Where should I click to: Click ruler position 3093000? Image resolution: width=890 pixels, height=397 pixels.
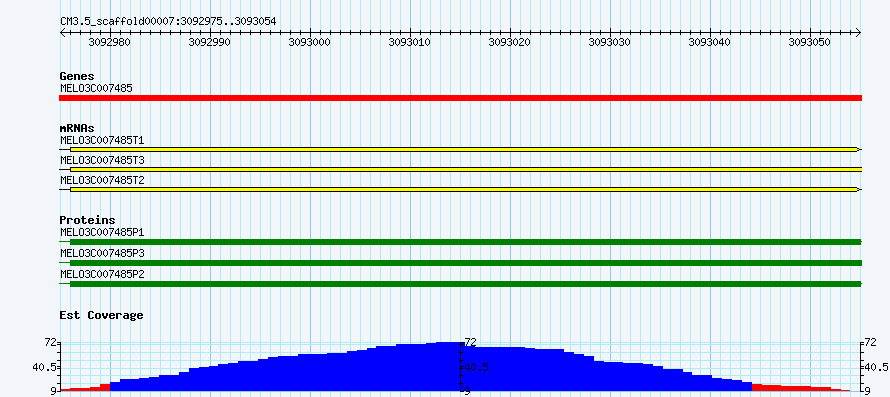[310, 42]
